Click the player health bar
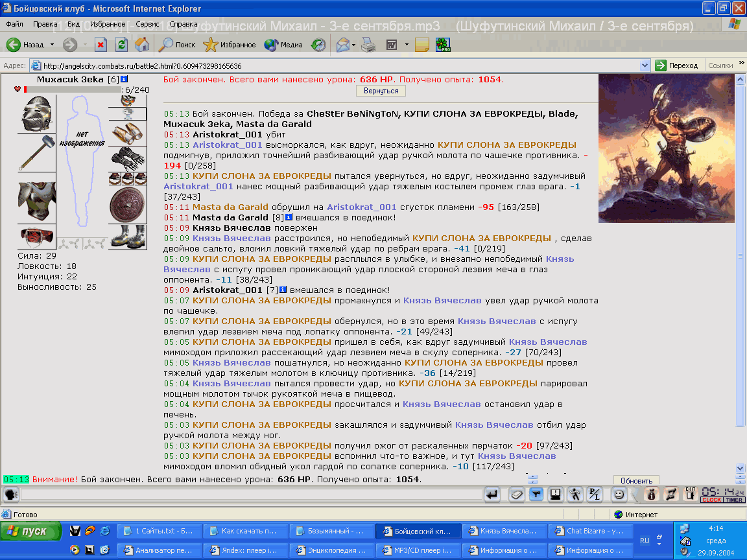 tap(73, 89)
